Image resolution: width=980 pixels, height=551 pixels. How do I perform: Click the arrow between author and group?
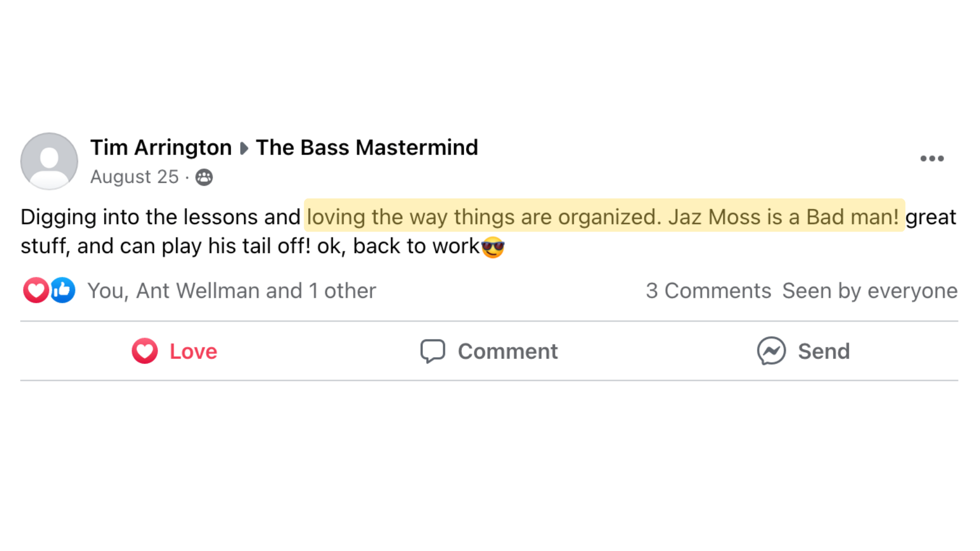(244, 148)
